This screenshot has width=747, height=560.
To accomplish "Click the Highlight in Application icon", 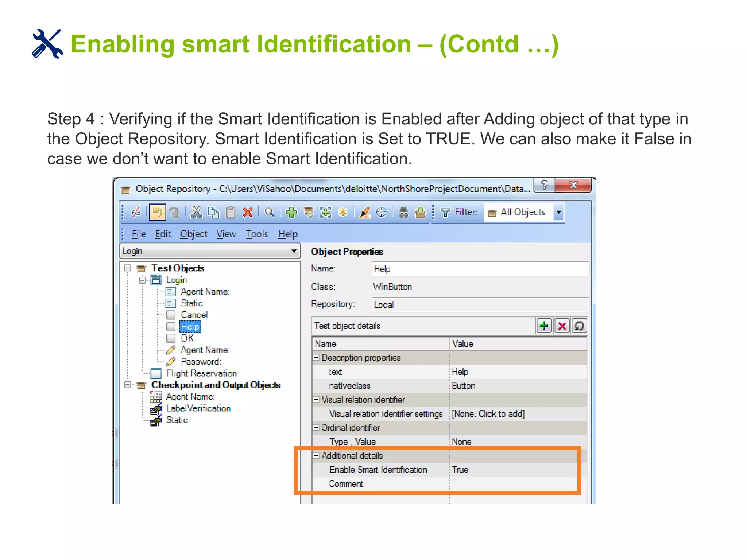I will 364,212.
